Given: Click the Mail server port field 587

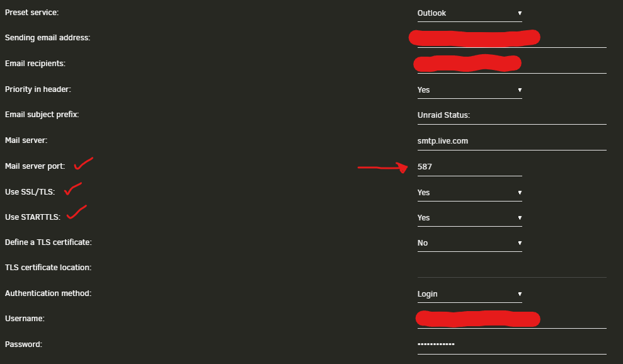Looking at the screenshot, I should click(x=469, y=167).
